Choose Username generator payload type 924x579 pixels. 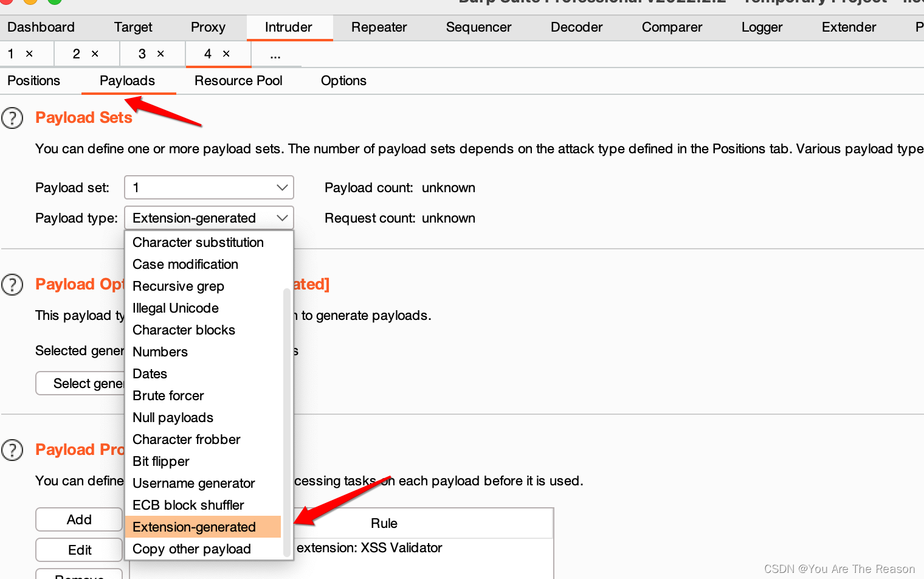tap(204, 483)
